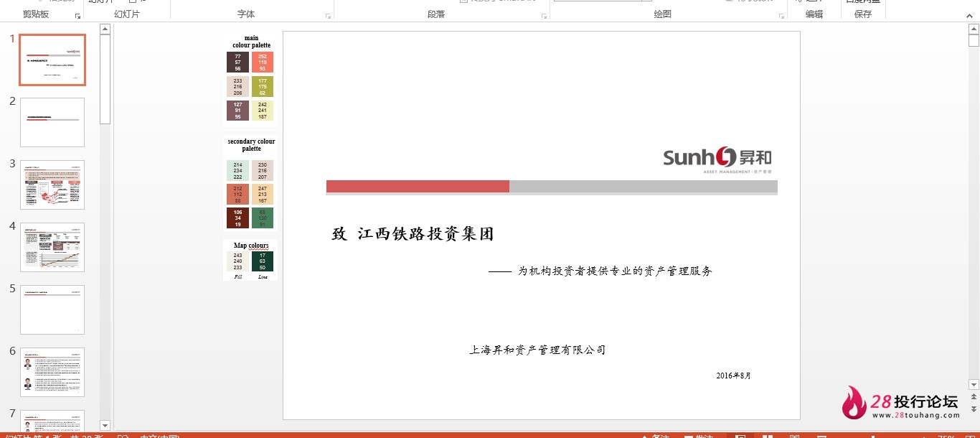Click the text 上海昇和资产管理有限公司
Screen dimensions: 980x438
point(537,350)
